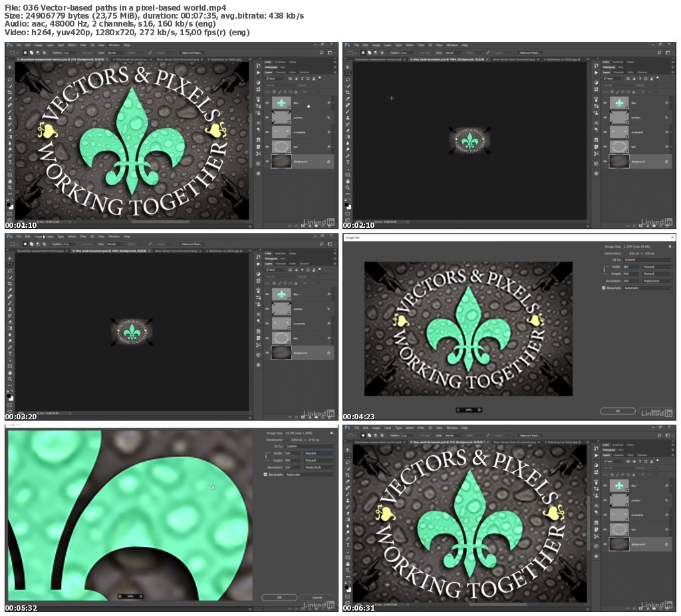Select the Crop tool in the 00:01:10 frame
The height and width of the screenshot is (616, 681).
pos(9,92)
